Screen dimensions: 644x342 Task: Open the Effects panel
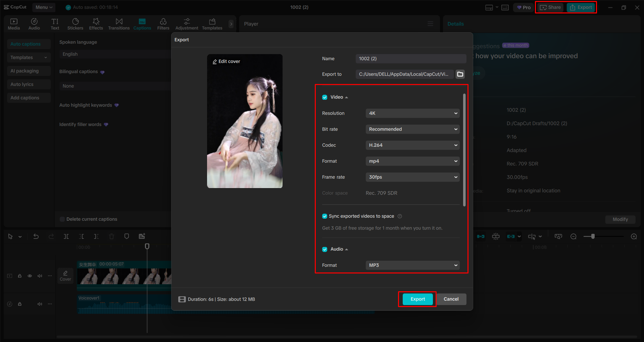(96, 24)
